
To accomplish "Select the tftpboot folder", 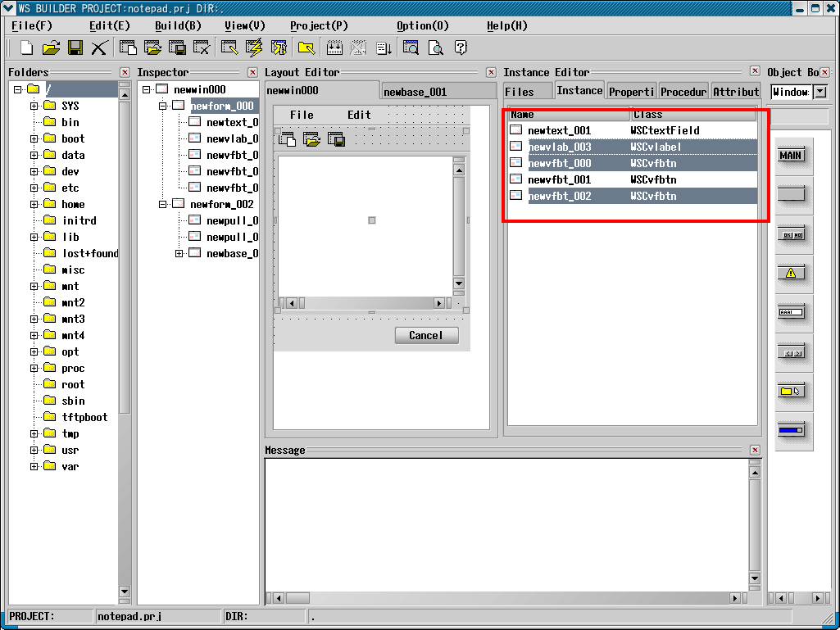I will [84, 417].
